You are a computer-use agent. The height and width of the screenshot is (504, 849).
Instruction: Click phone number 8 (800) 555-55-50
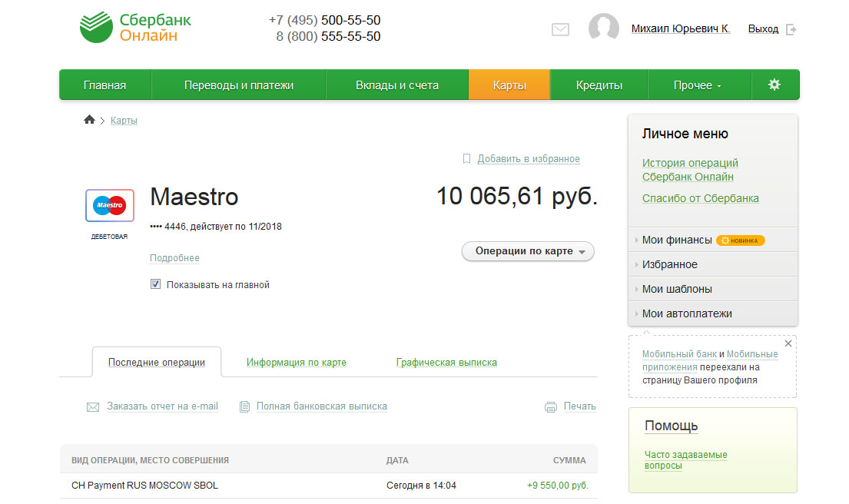[x=328, y=36]
